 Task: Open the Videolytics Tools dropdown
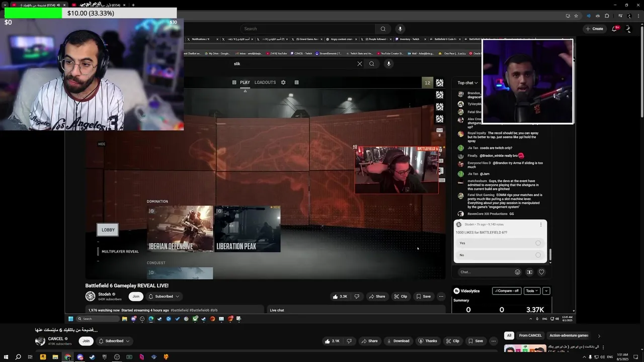[531, 291]
